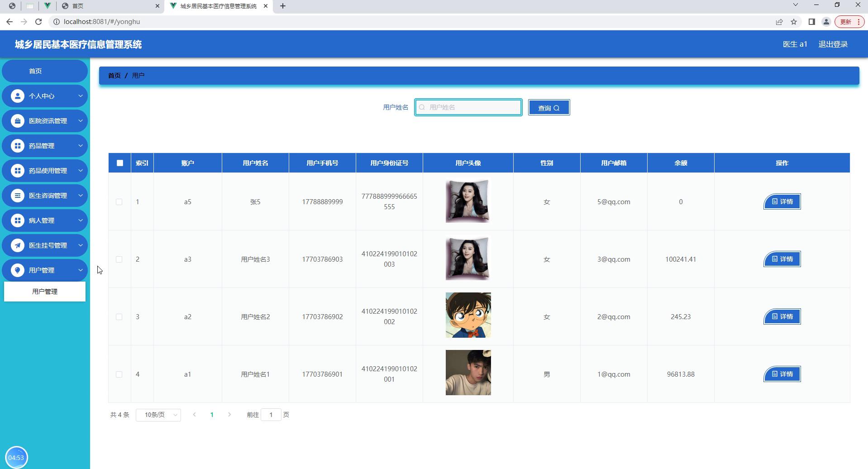Click 退出登录 to log out
The image size is (868, 469).
point(833,44)
